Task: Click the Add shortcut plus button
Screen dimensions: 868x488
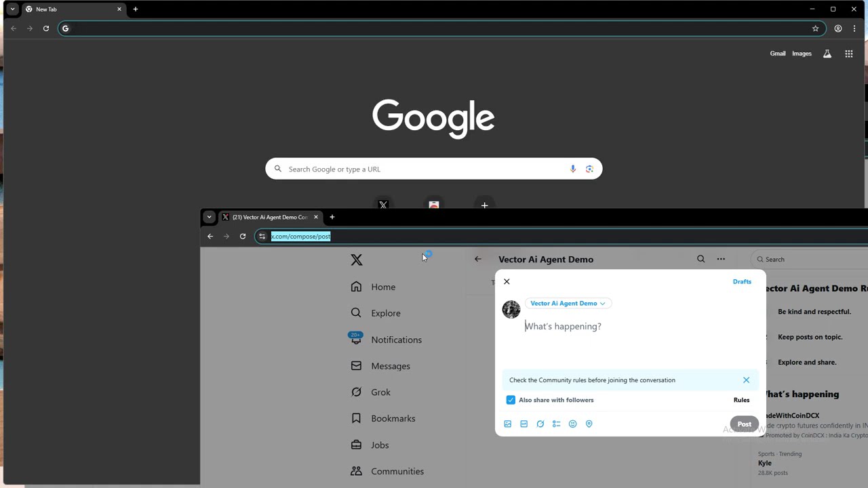Action: click(x=484, y=205)
